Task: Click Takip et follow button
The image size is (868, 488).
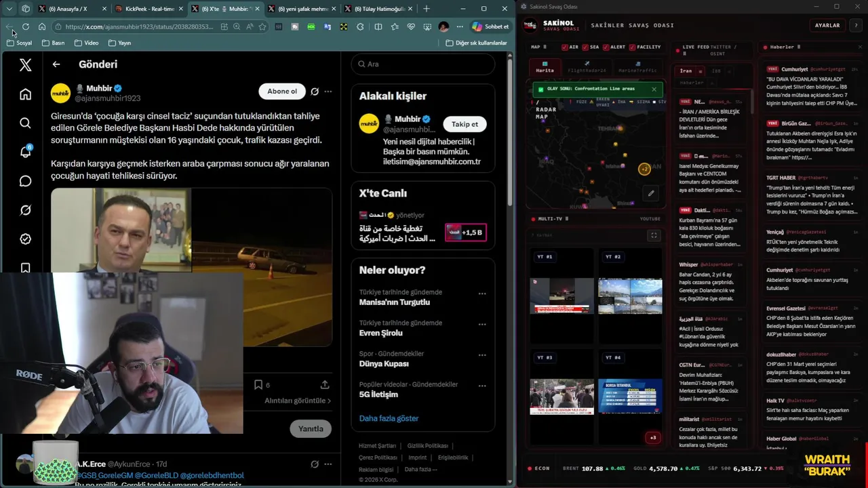Action: pos(465,124)
